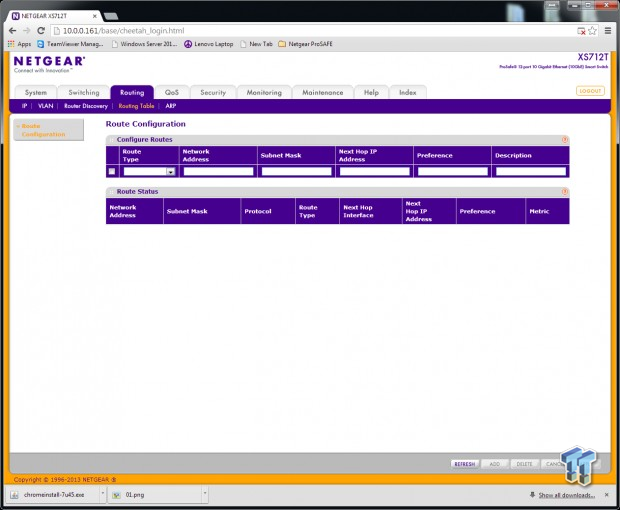This screenshot has width=620, height=510.
Task: Click the Description input field
Action: (x=531, y=171)
